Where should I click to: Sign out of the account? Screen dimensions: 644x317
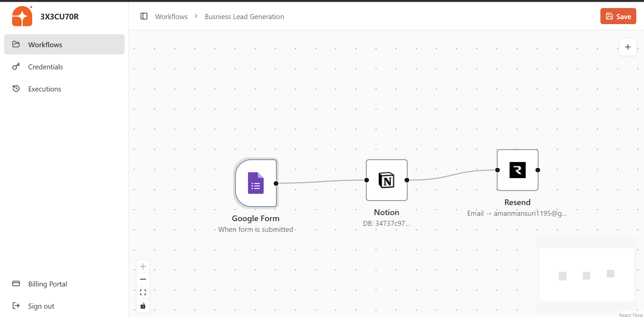pyautogui.click(x=64, y=306)
